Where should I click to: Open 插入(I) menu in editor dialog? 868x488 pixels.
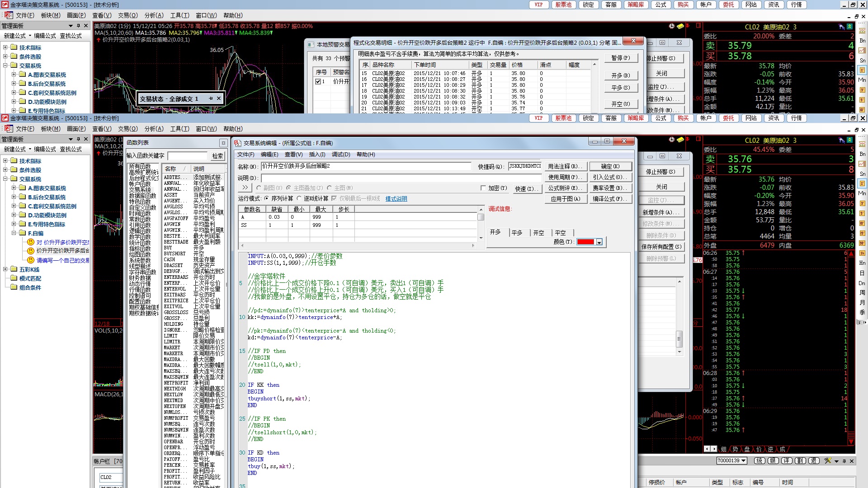click(x=317, y=155)
